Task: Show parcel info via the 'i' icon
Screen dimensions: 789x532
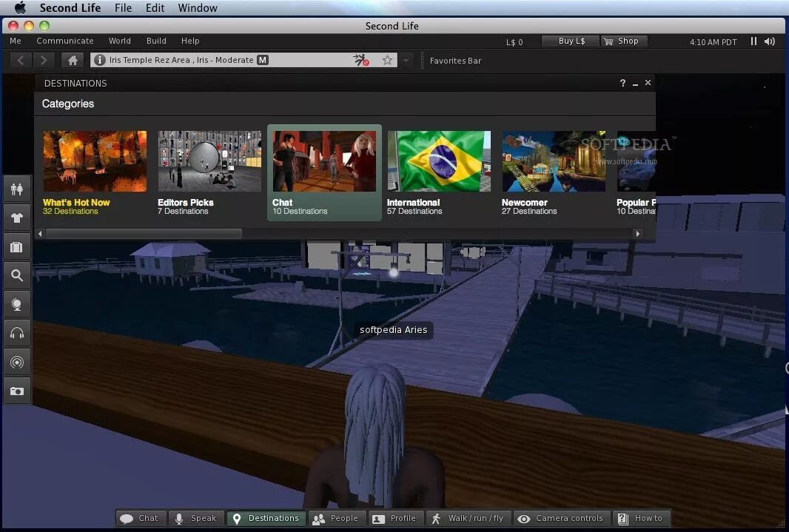Action: click(x=100, y=61)
